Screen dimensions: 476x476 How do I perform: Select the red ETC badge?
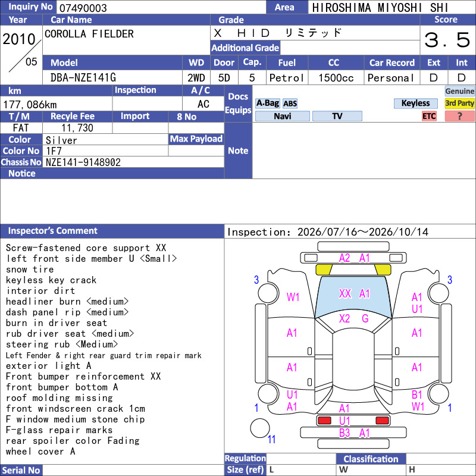(429, 116)
